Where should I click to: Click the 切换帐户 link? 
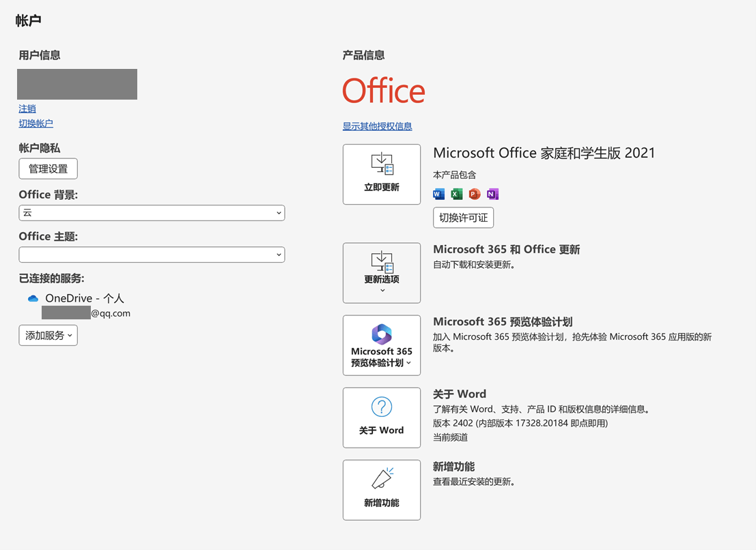[36, 124]
